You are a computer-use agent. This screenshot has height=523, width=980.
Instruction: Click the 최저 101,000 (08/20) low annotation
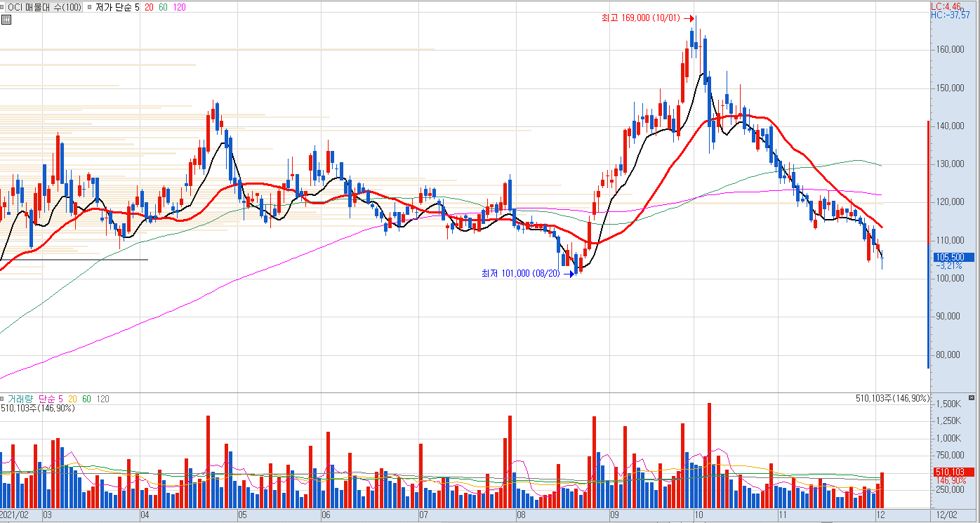[521, 274]
